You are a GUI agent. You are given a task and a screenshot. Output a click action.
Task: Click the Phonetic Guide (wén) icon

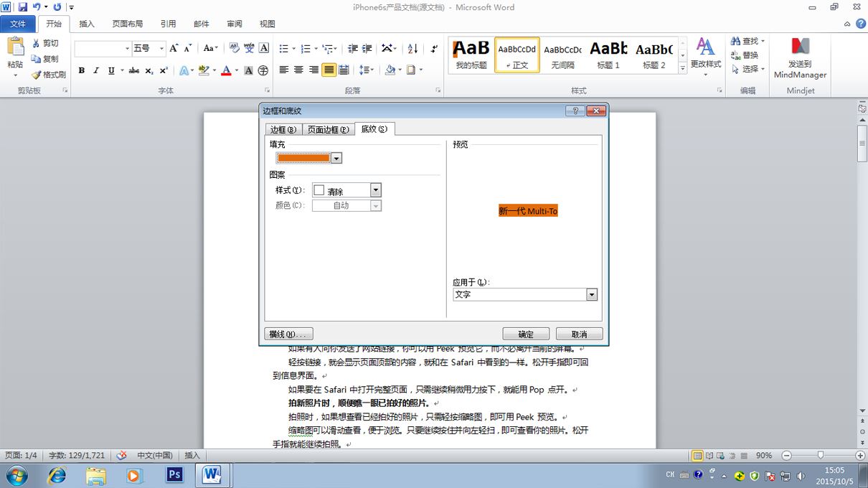tap(249, 48)
